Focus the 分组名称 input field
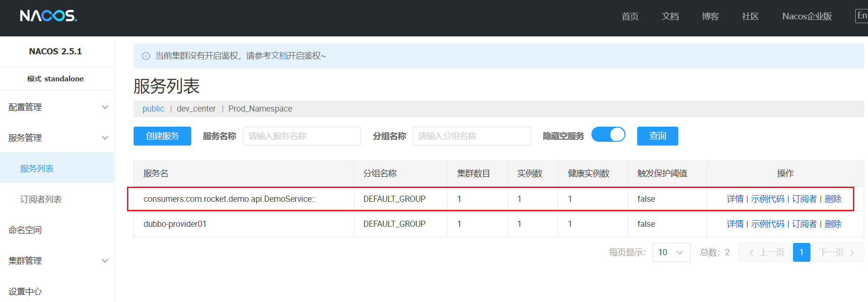This screenshot has width=868, height=302. point(472,136)
